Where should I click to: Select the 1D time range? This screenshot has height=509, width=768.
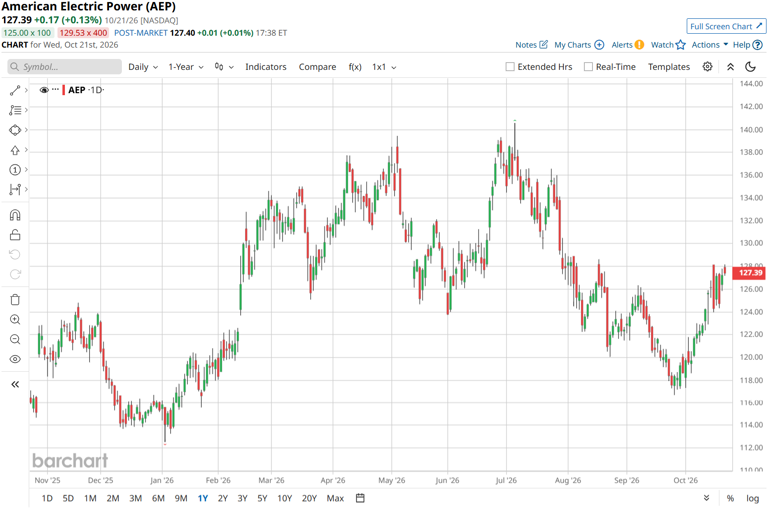47,498
